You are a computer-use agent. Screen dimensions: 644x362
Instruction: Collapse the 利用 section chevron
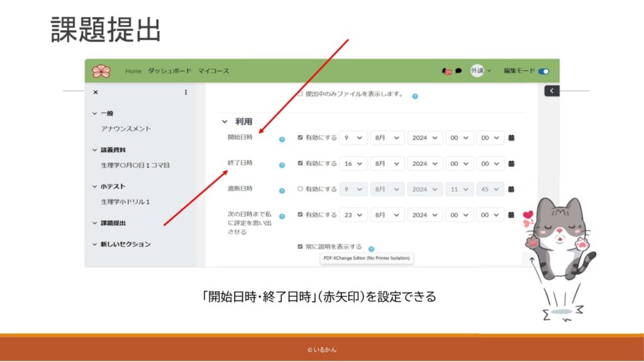tap(225, 122)
